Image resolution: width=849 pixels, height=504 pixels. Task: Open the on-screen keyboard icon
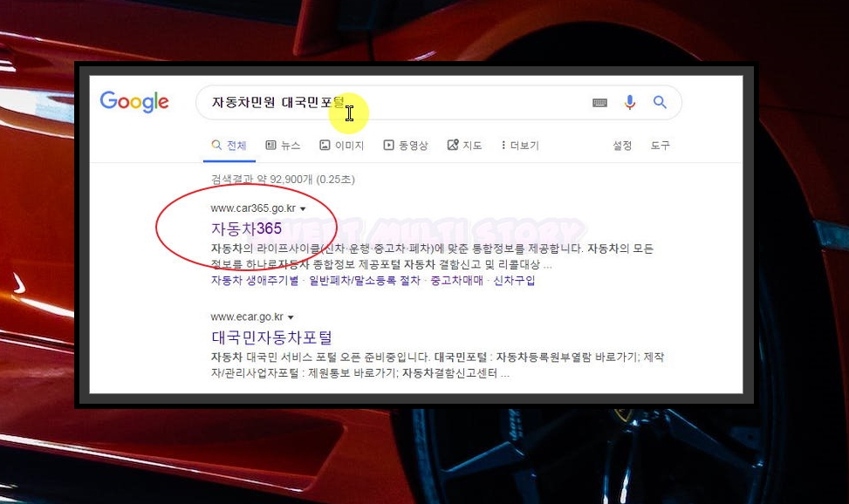[599, 102]
